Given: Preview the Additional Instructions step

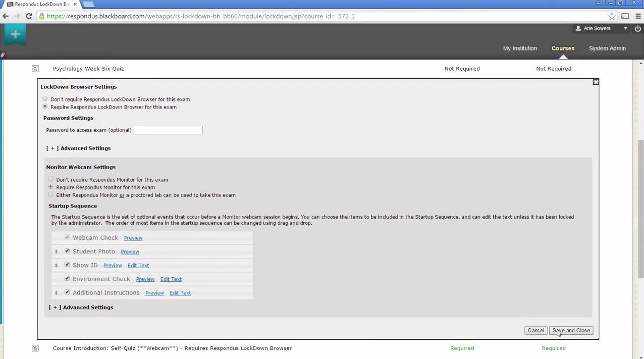Looking at the screenshot, I should click(x=154, y=292).
